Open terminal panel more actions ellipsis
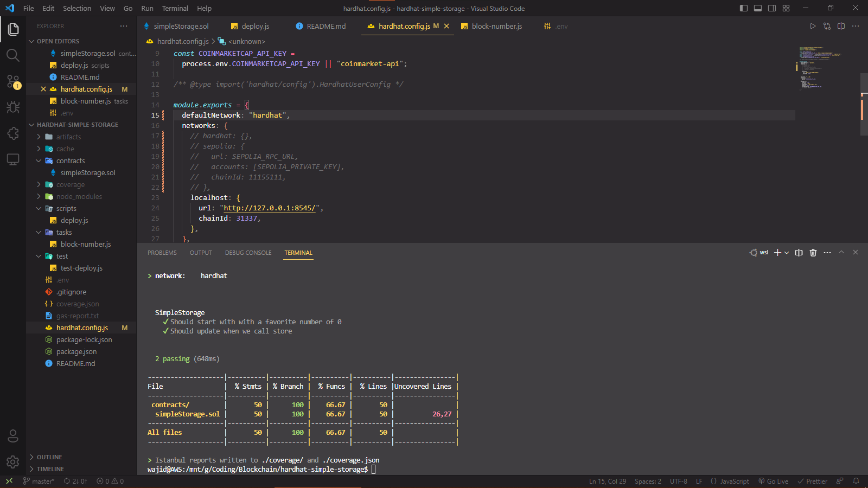868x488 pixels. pos(827,253)
